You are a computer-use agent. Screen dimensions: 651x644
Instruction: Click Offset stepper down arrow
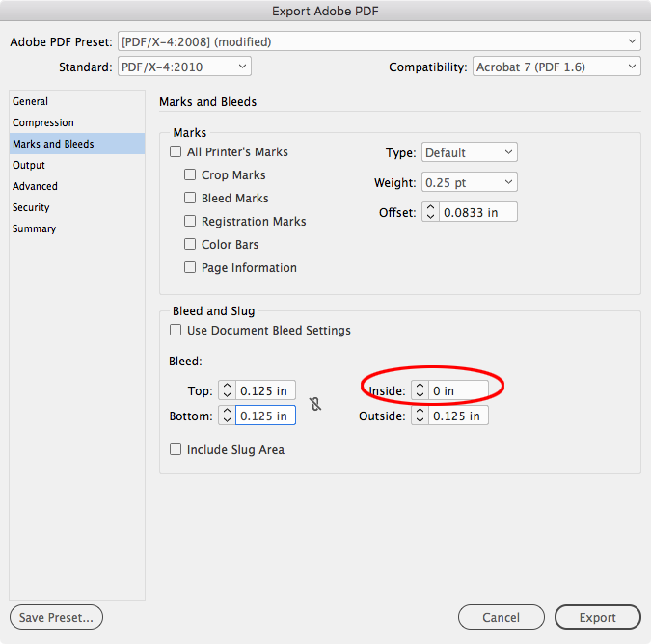click(430, 216)
